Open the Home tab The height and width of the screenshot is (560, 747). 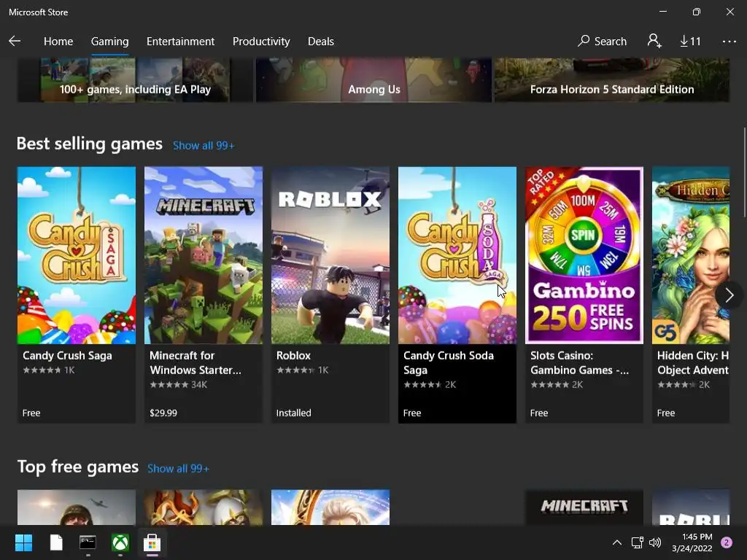click(x=58, y=42)
